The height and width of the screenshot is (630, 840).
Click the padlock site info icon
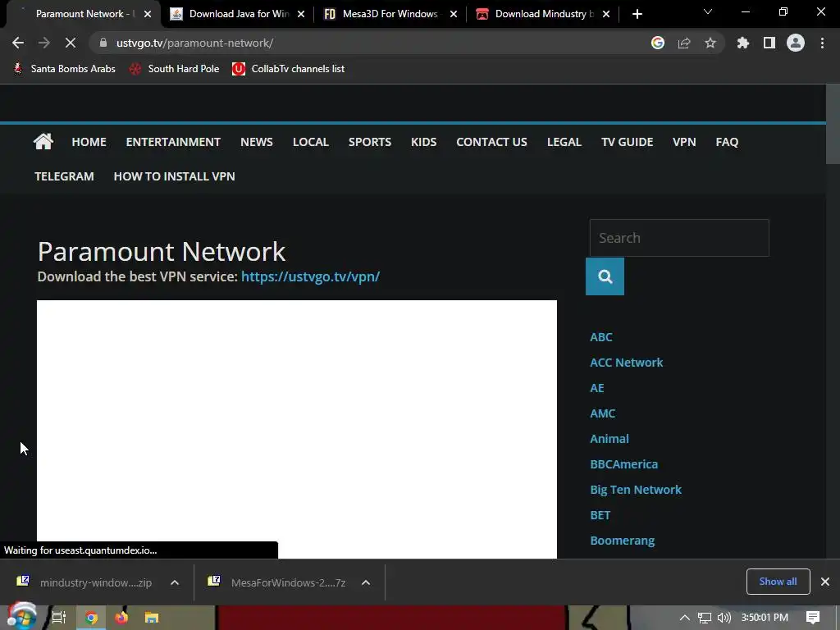[103, 43]
